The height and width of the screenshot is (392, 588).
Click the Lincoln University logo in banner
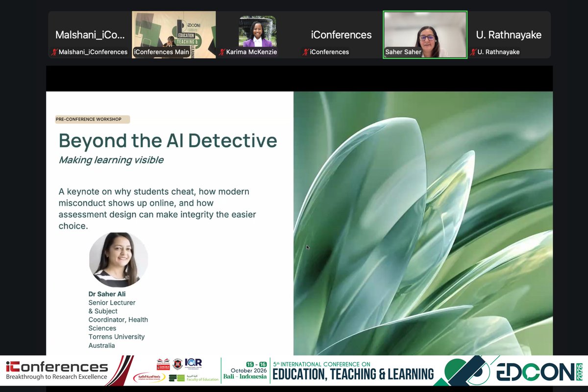(163, 364)
